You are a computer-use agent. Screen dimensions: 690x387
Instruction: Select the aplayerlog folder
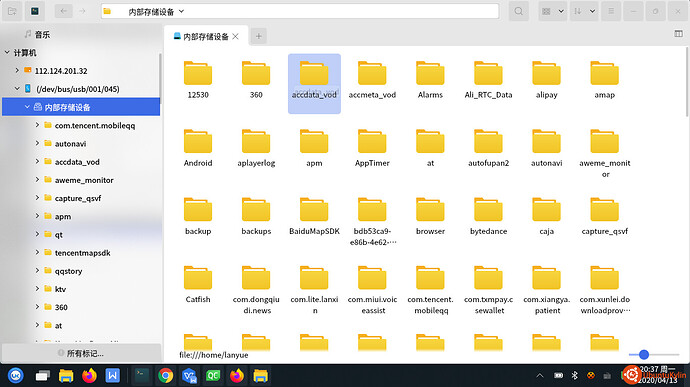(x=256, y=148)
